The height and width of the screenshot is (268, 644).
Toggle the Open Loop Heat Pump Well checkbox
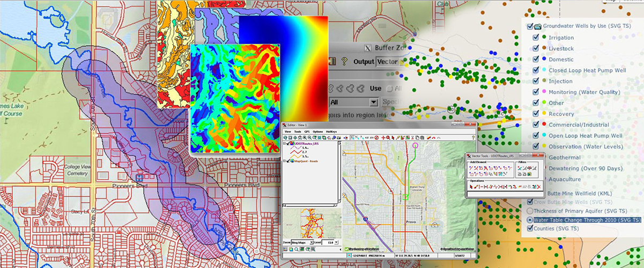(536, 136)
